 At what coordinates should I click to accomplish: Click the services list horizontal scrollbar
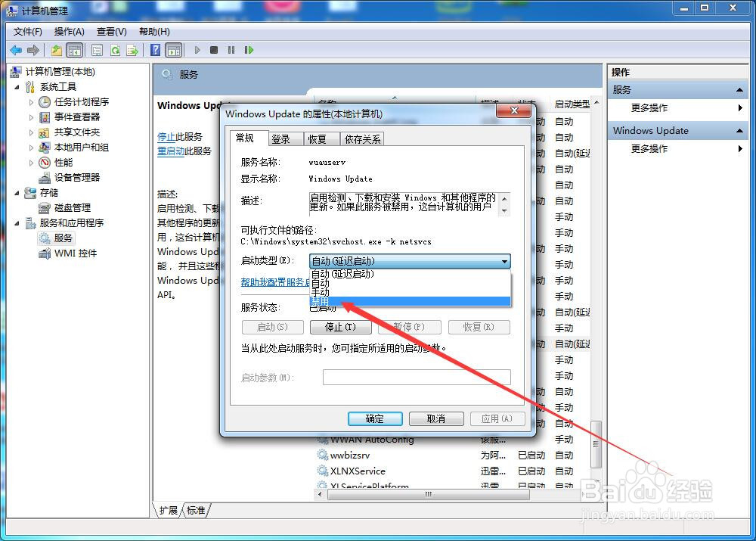(x=428, y=494)
